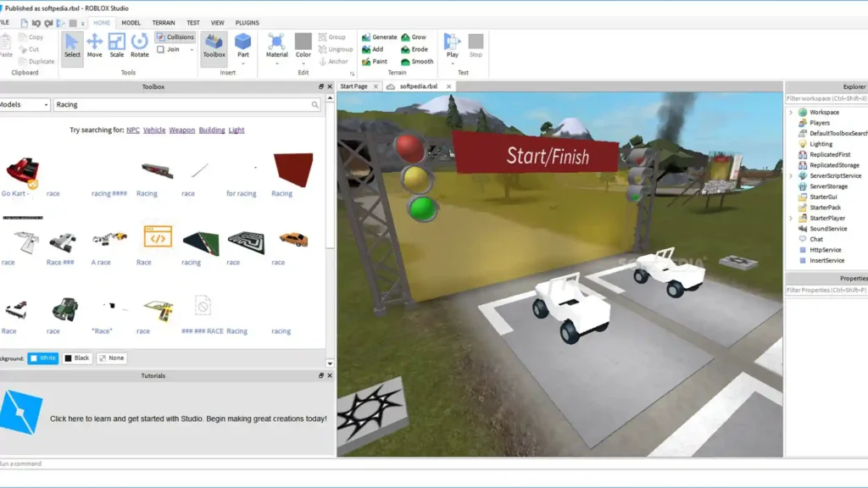Set toolbox background to White
Image resolution: width=868 pixels, height=488 pixels.
[x=42, y=358]
